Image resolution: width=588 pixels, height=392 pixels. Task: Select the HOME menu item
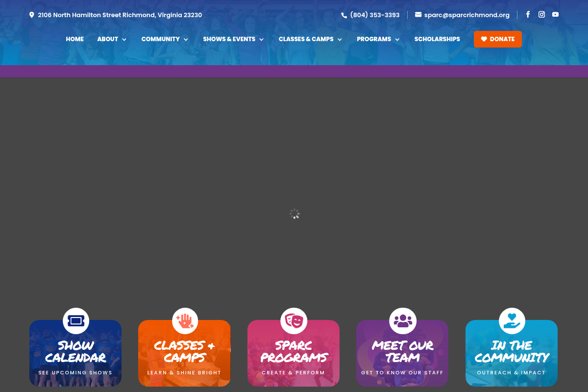[x=74, y=39]
